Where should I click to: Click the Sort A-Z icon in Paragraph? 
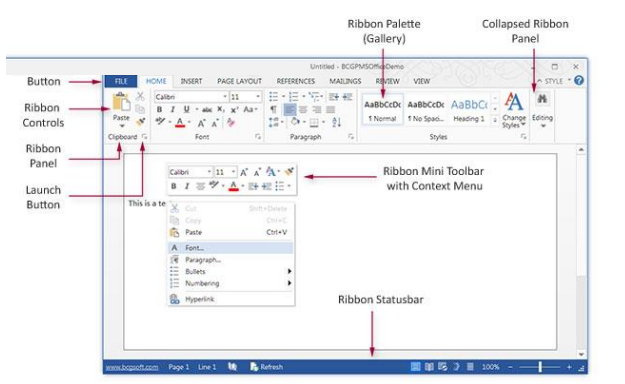(x=336, y=122)
